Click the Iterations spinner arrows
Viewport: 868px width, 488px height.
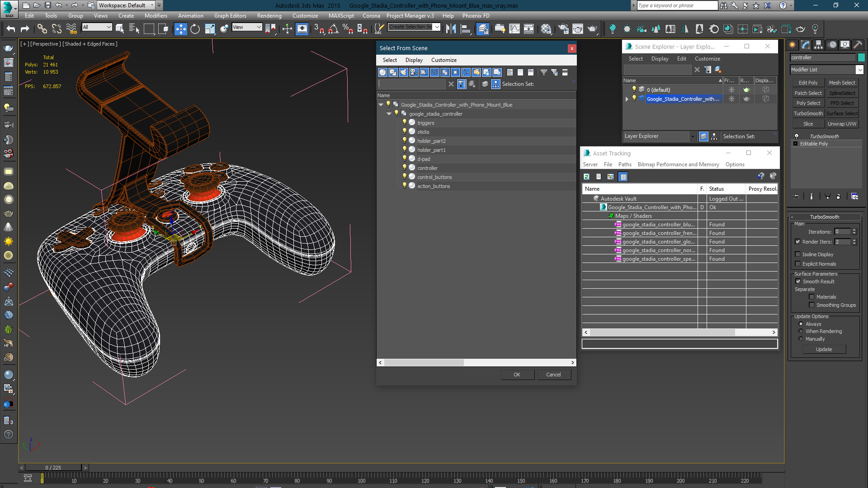(854, 232)
